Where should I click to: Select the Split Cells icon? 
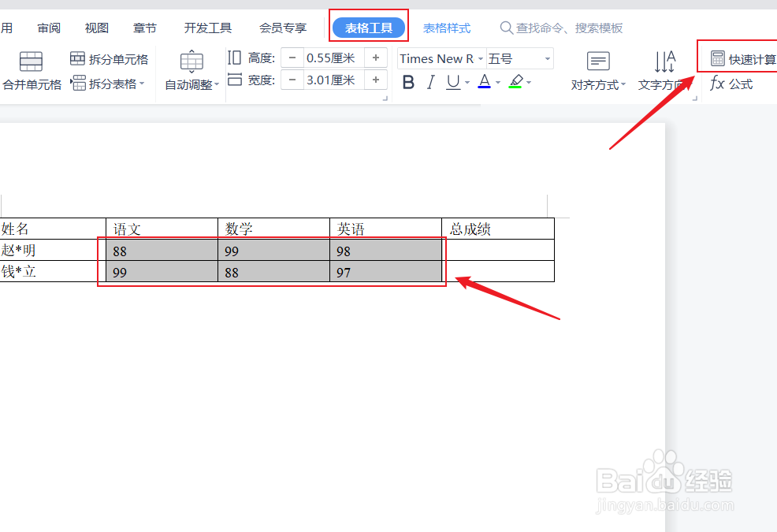pyautogui.click(x=79, y=59)
